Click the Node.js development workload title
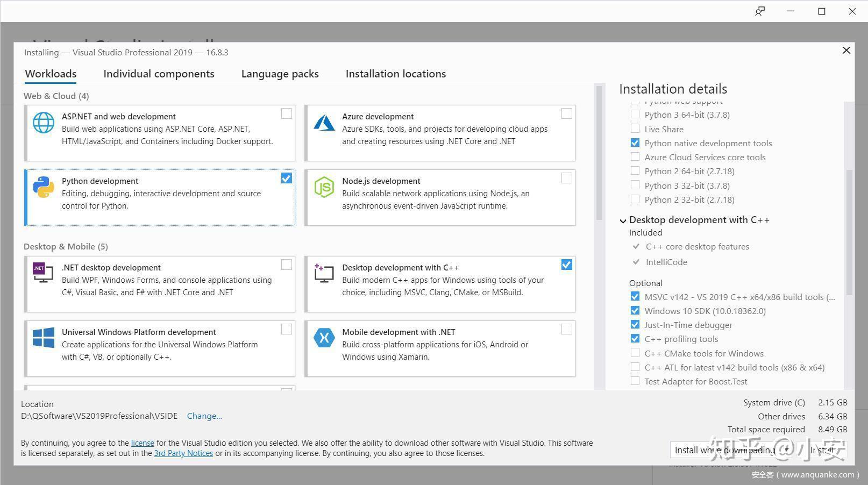Image resolution: width=868 pixels, height=485 pixels. [x=381, y=181]
